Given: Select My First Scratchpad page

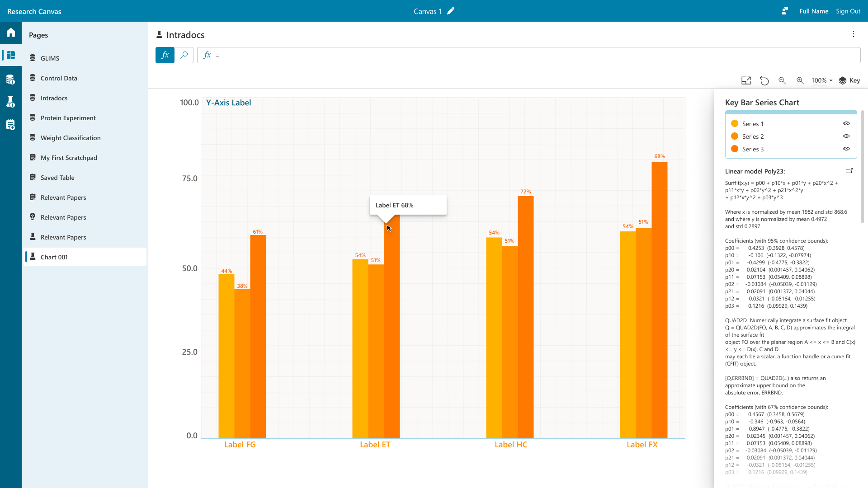Looking at the screenshot, I should pyautogui.click(x=69, y=158).
